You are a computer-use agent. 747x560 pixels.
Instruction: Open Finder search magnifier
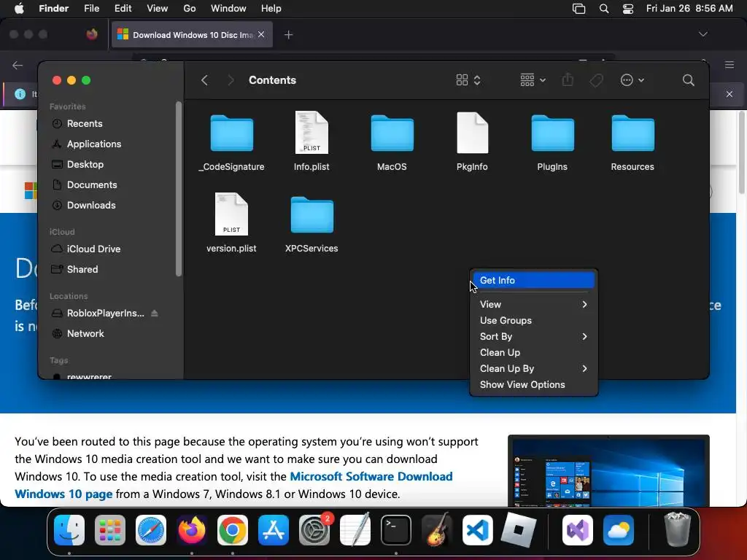coord(688,80)
